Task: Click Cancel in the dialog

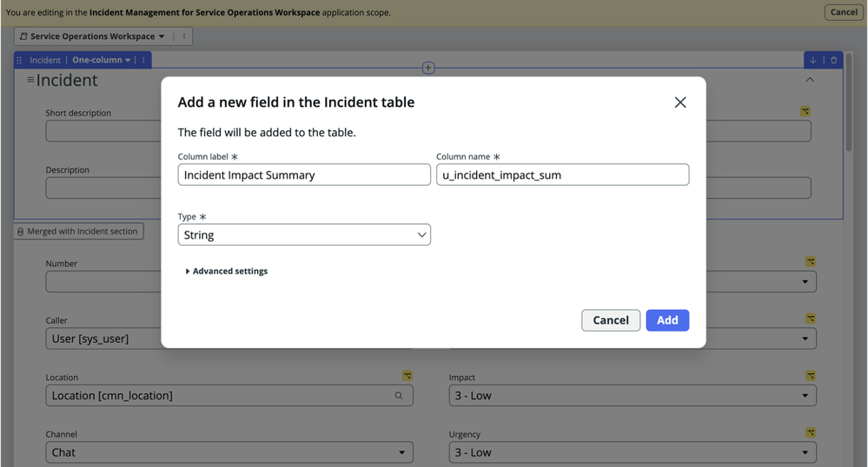Action: [x=611, y=320]
